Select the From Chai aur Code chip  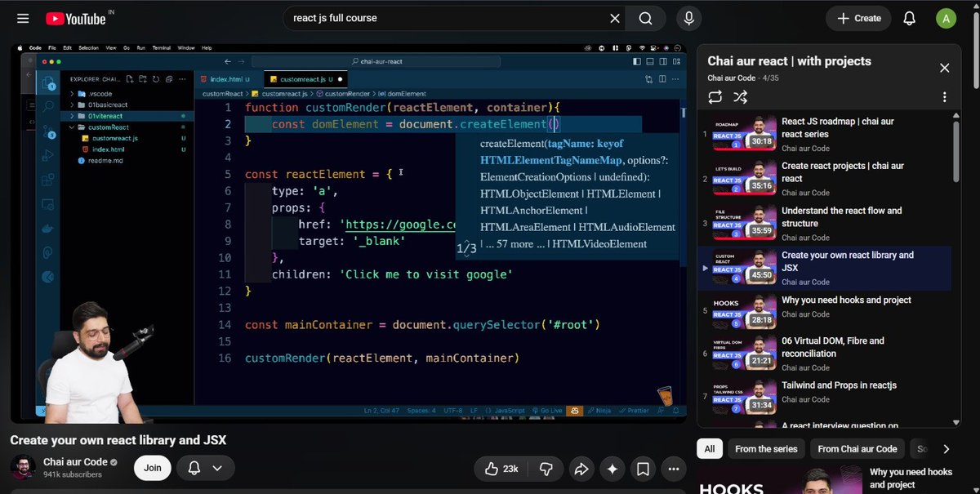click(857, 448)
